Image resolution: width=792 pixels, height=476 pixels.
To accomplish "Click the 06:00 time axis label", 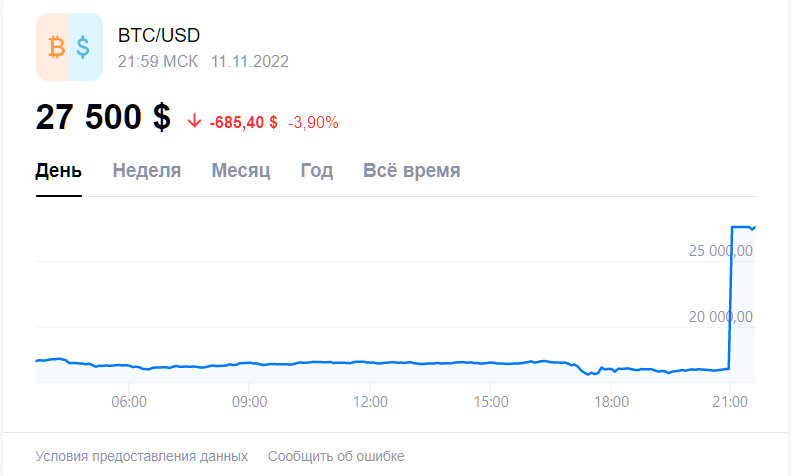I will pyautogui.click(x=129, y=402).
